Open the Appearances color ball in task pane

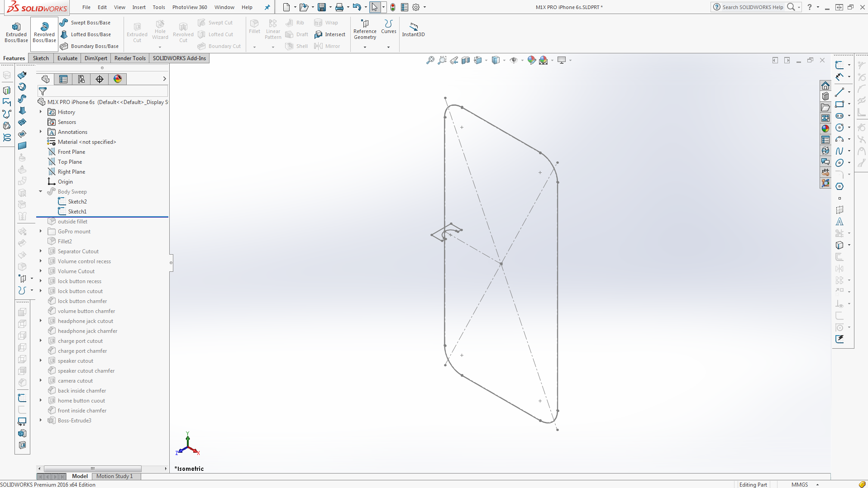click(x=825, y=128)
